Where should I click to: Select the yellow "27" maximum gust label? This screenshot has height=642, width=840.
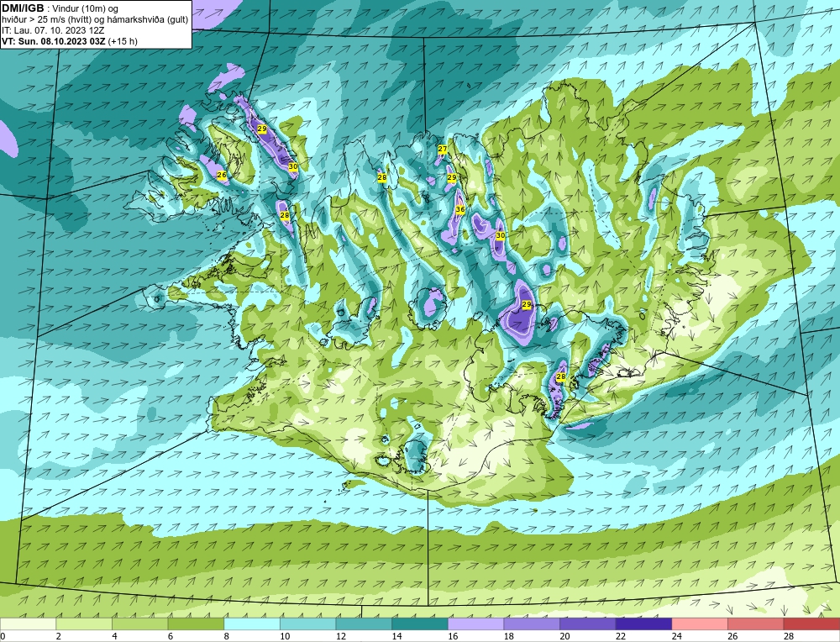coord(443,149)
